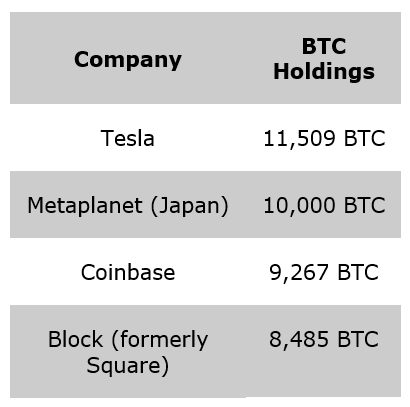
Task: Click the number 9,267
Action: click(x=299, y=273)
